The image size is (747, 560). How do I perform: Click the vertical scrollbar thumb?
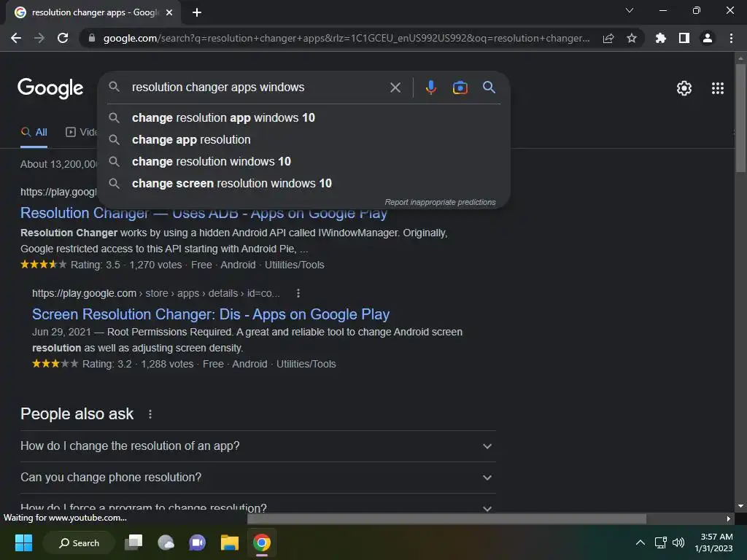pyautogui.click(x=740, y=117)
